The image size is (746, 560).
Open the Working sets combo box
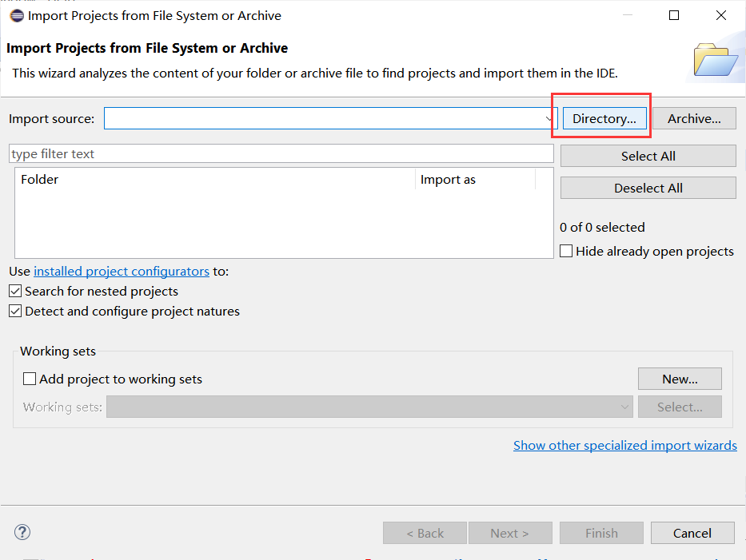pos(625,407)
